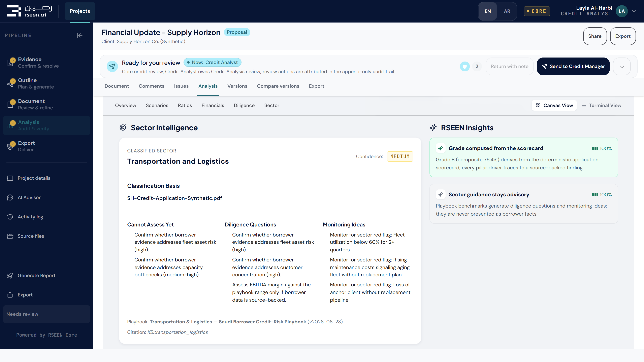
Task: Click the Project details panel icon
Action: point(10,178)
